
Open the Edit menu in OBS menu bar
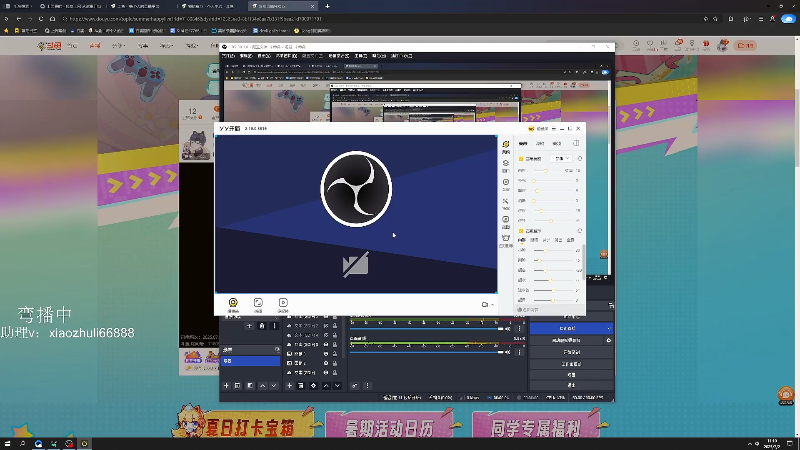coord(246,56)
